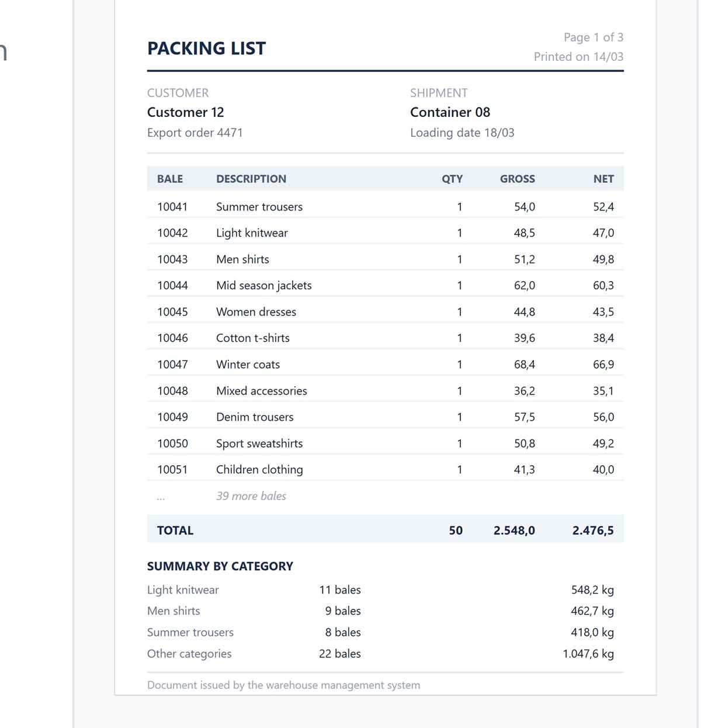Click the 462,7 kg summary weight
Viewport: 701px width, 728px height.
tap(592, 611)
